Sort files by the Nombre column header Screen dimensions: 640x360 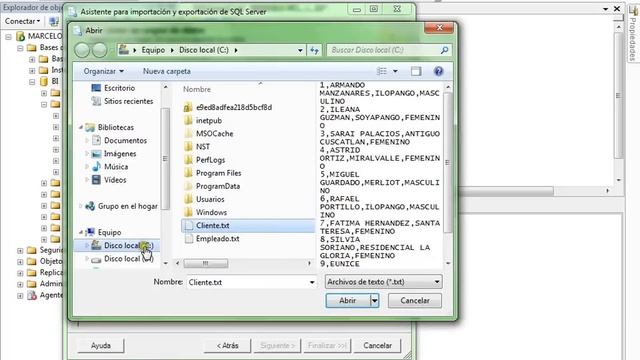(197, 89)
